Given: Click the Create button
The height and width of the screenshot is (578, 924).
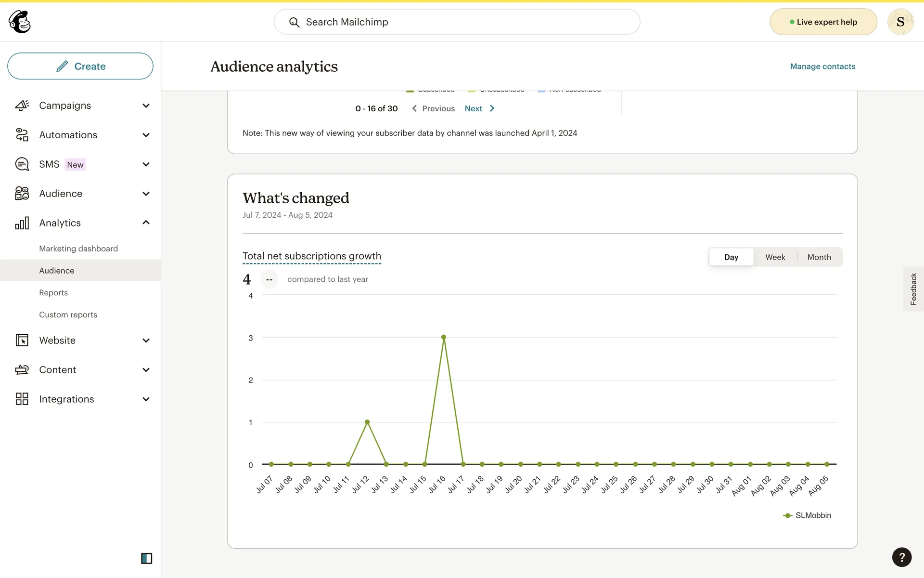Looking at the screenshot, I should pyautogui.click(x=80, y=66).
